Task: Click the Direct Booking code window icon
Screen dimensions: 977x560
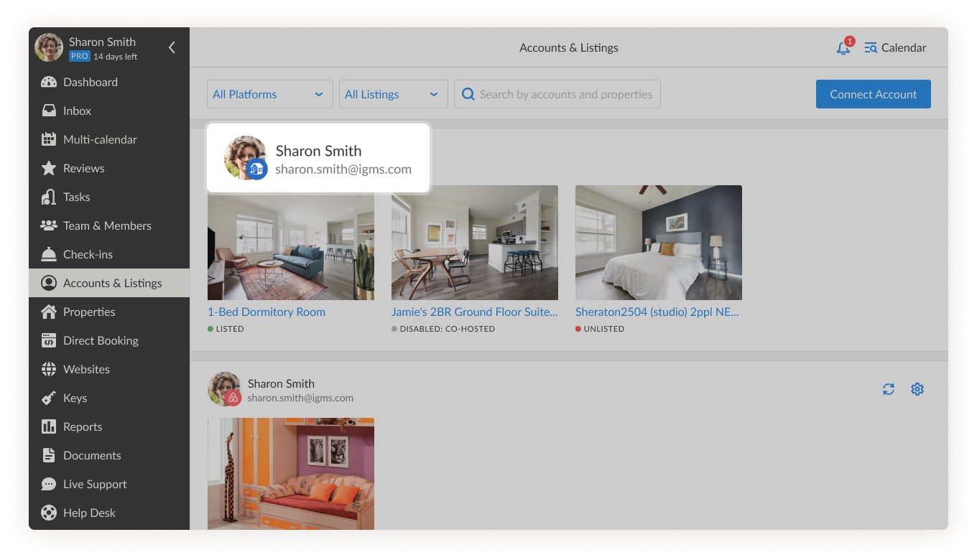Action: pyautogui.click(x=49, y=340)
